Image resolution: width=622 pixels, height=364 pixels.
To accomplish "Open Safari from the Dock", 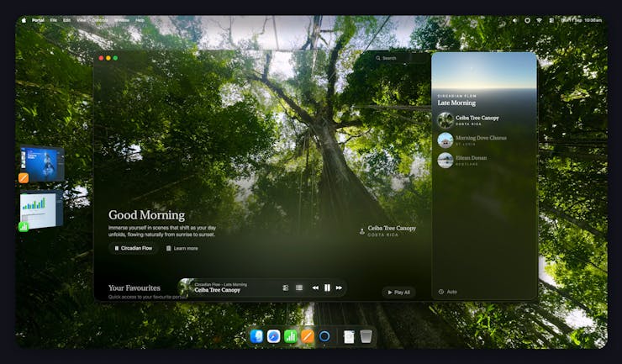I will pyautogui.click(x=273, y=336).
